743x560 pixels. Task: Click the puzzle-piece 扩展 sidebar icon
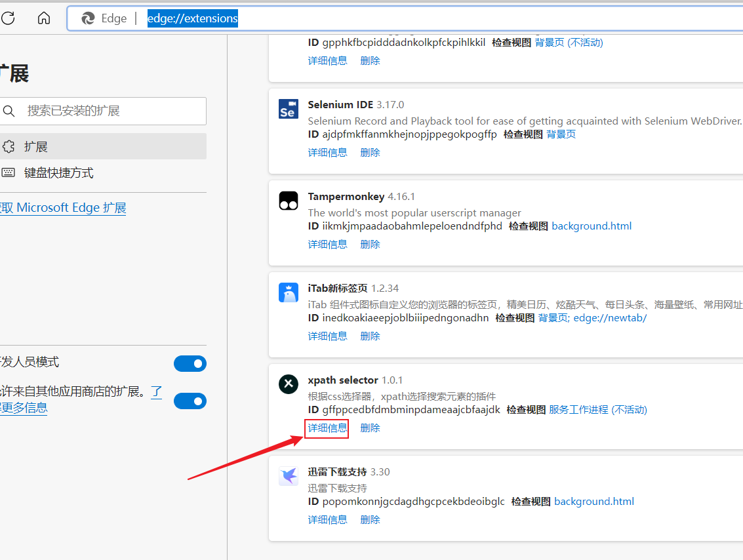pos(9,147)
